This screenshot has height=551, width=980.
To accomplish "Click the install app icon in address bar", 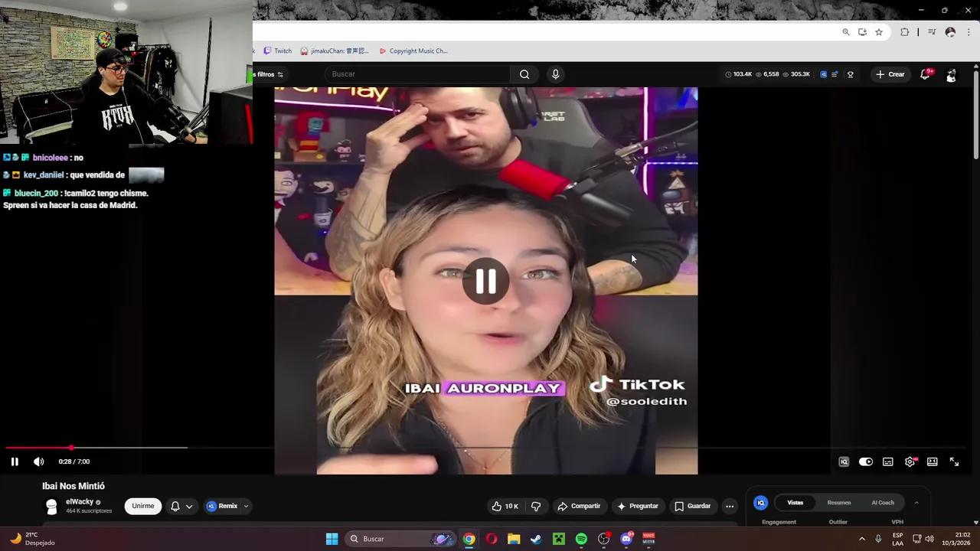I will [862, 32].
